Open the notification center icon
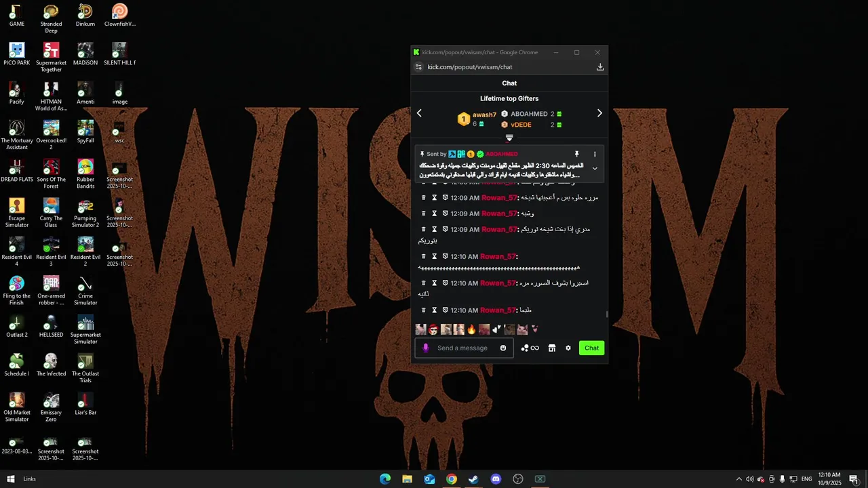Viewport: 868px width, 488px height. [x=854, y=479]
